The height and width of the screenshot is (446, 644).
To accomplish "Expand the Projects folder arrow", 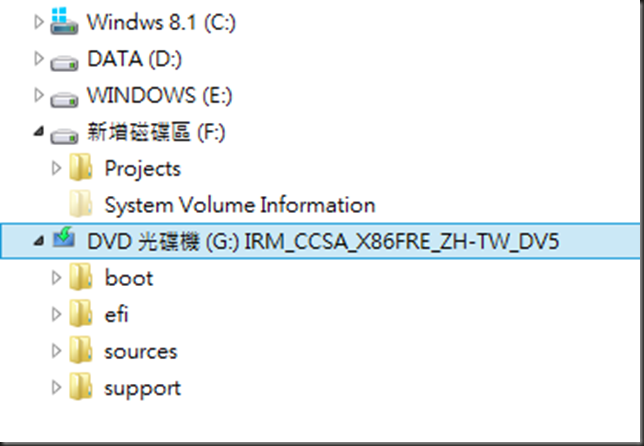I will click(x=56, y=168).
